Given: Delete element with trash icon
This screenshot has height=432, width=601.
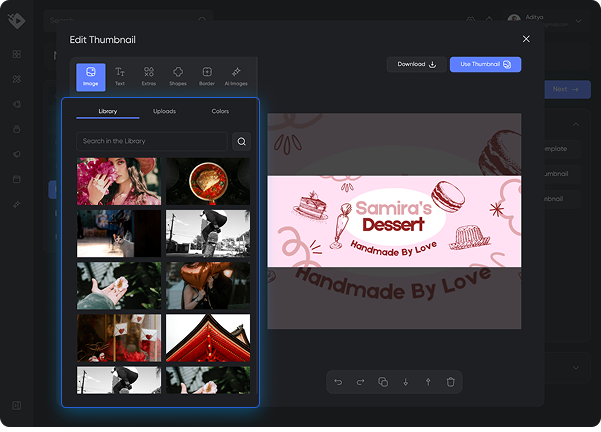Looking at the screenshot, I should 451,382.
